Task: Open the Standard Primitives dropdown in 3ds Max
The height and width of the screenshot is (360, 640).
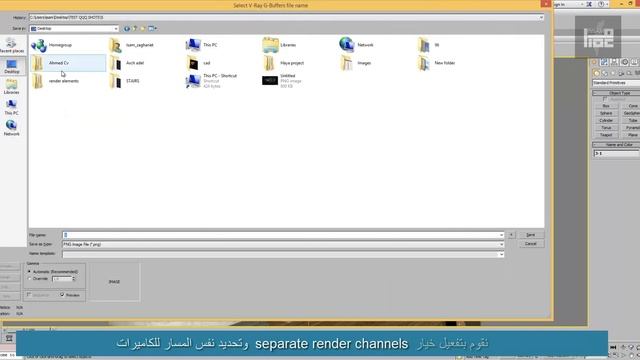Action: click(616, 83)
